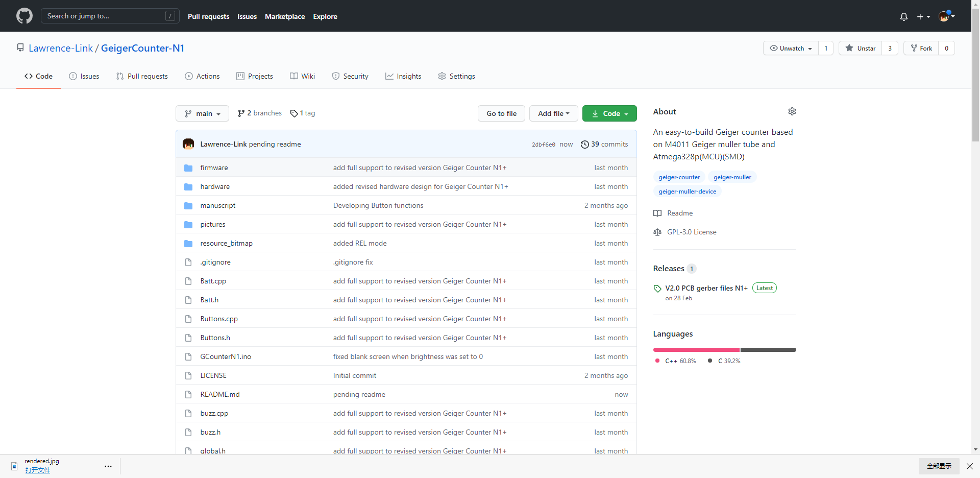Click the Lawrence-Link commit author avatar

click(x=188, y=144)
